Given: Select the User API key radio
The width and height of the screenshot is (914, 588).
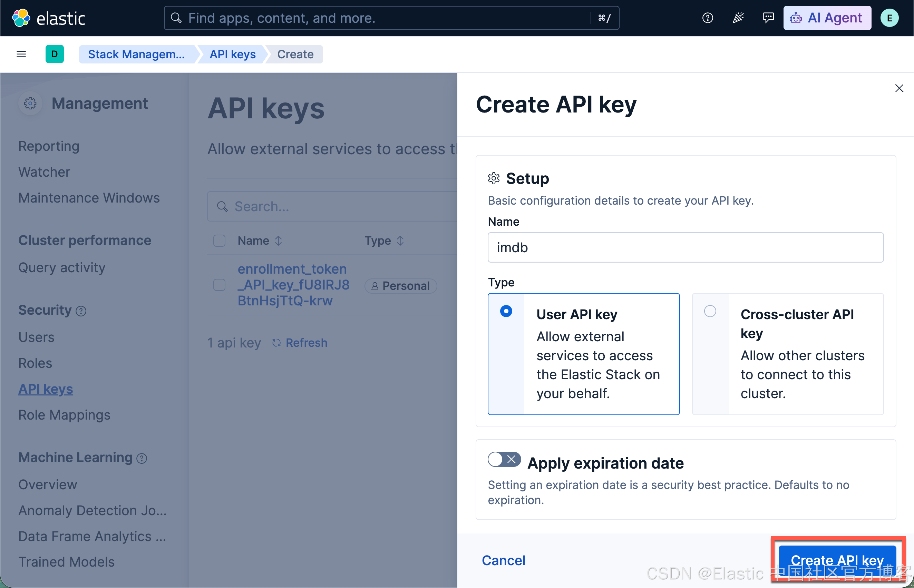Looking at the screenshot, I should [x=506, y=311].
